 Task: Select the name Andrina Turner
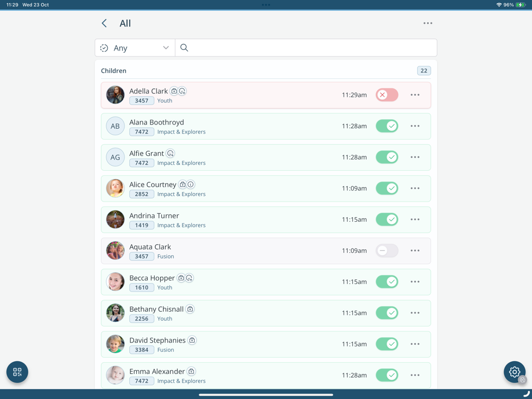[x=154, y=216]
